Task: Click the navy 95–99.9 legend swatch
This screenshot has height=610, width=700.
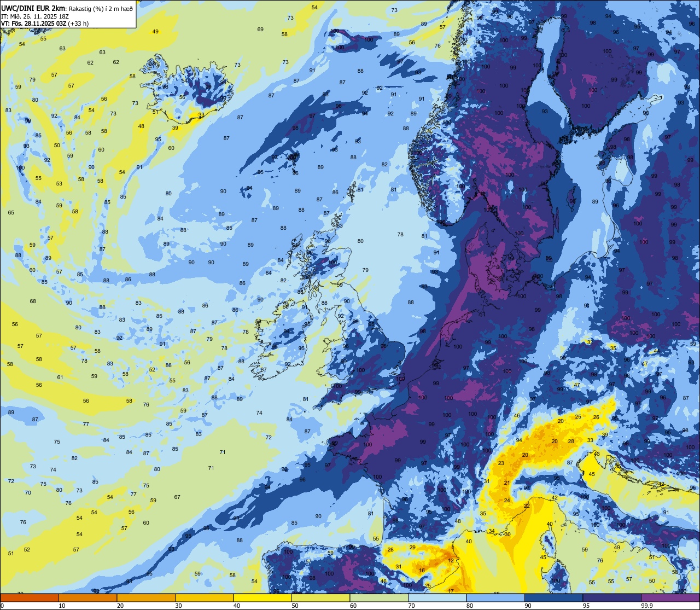Action: pyautogui.click(x=612, y=597)
